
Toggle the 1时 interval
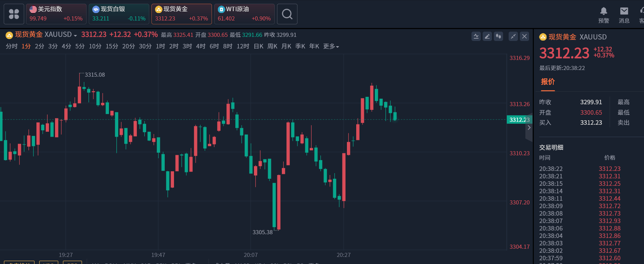pos(160,46)
